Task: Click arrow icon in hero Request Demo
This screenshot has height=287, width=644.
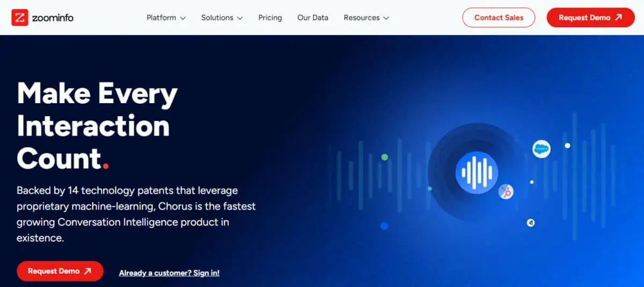Action: coord(87,271)
